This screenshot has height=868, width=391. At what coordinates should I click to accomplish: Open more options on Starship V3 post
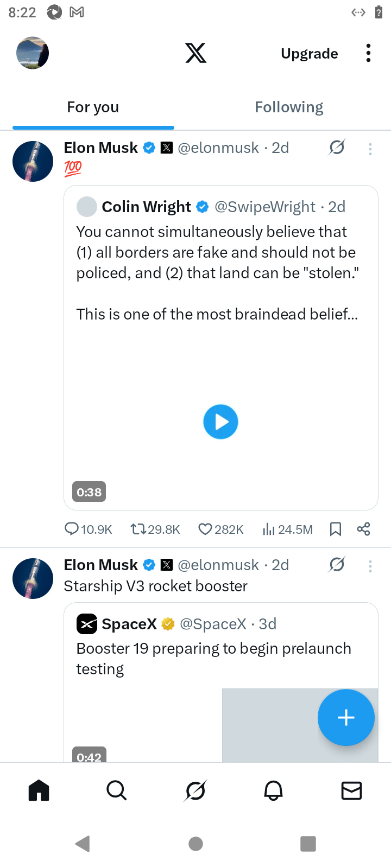point(370,566)
